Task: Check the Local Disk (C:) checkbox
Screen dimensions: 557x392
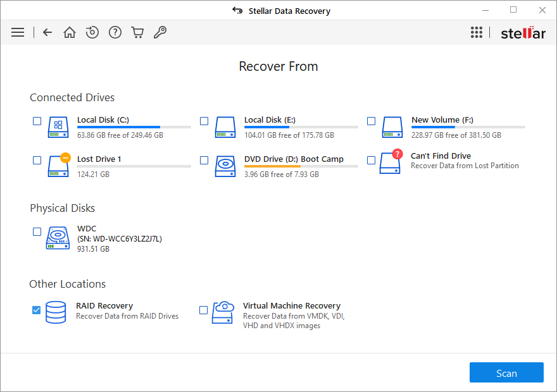Action: [x=37, y=121]
